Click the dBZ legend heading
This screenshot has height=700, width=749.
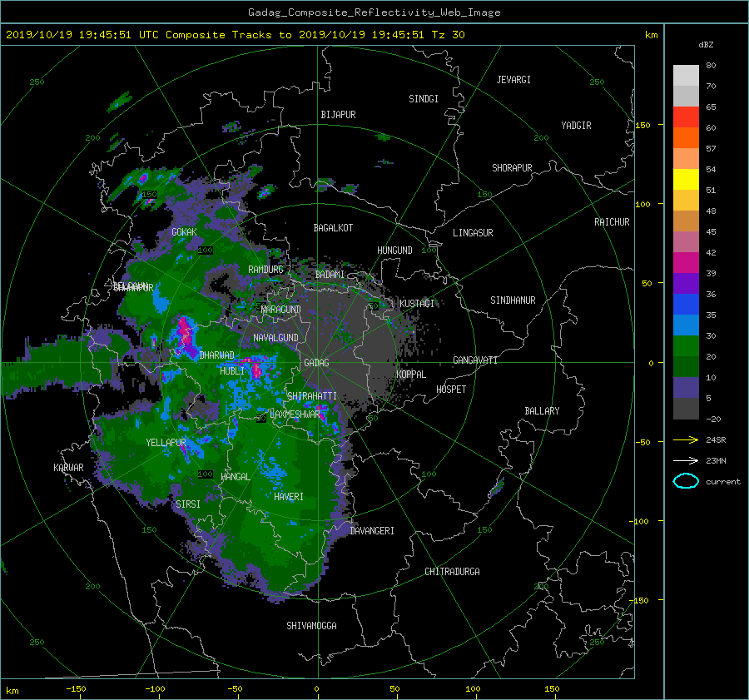tap(706, 44)
